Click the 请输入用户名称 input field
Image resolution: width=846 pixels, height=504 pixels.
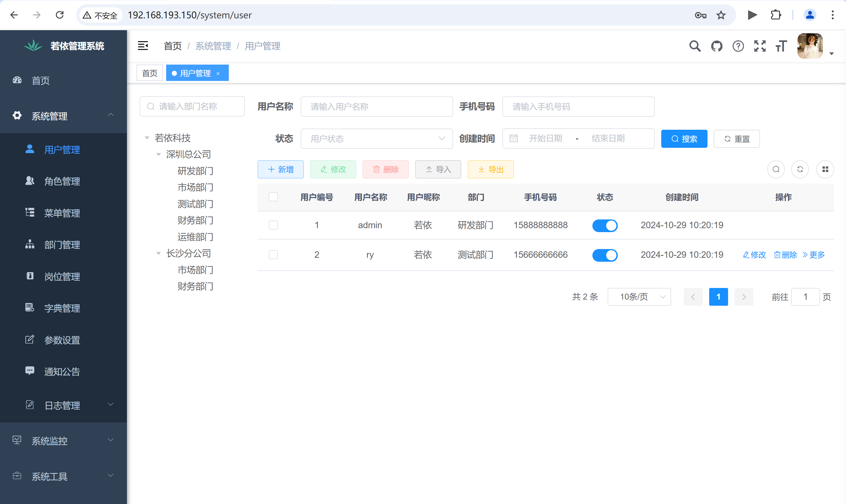tap(377, 107)
